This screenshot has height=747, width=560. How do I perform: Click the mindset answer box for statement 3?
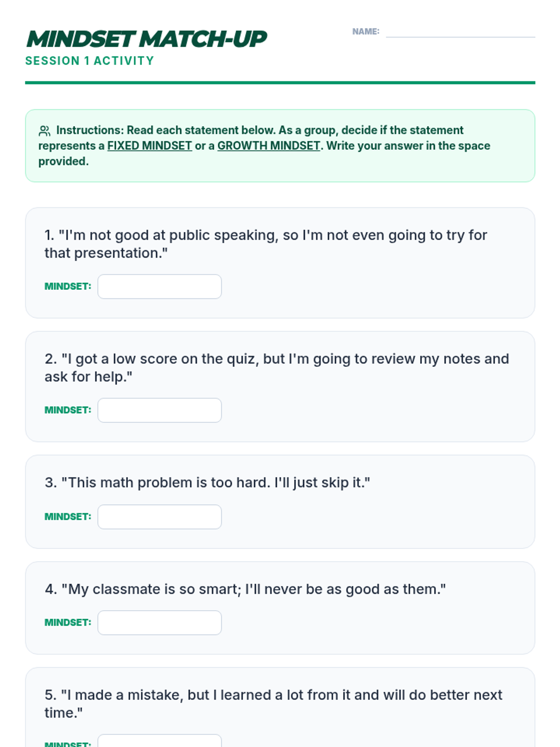[160, 517]
